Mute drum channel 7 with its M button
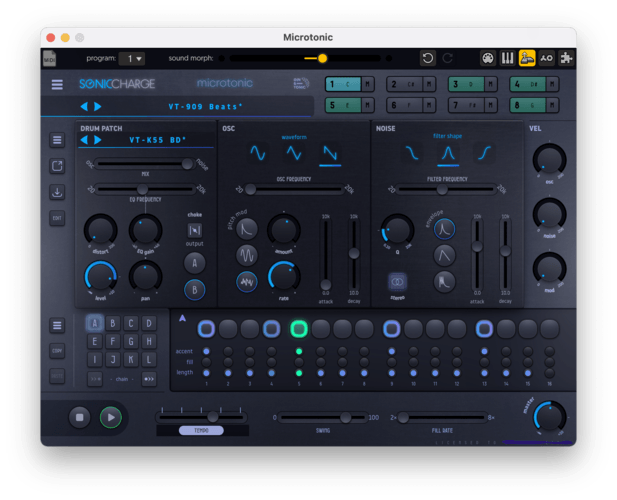The height and width of the screenshot is (500, 617). pos(491,105)
